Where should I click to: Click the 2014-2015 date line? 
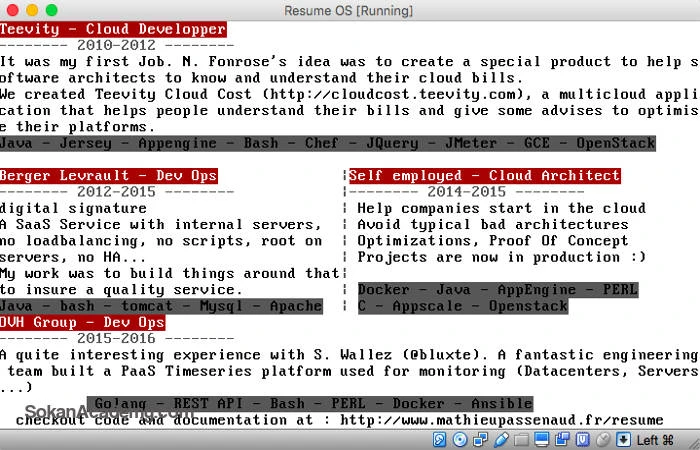467,192
